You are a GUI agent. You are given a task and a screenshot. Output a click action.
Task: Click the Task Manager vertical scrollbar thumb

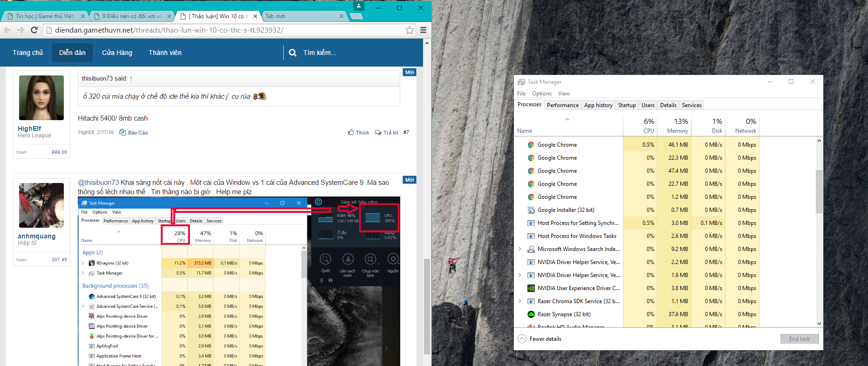(x=819, y=191)
